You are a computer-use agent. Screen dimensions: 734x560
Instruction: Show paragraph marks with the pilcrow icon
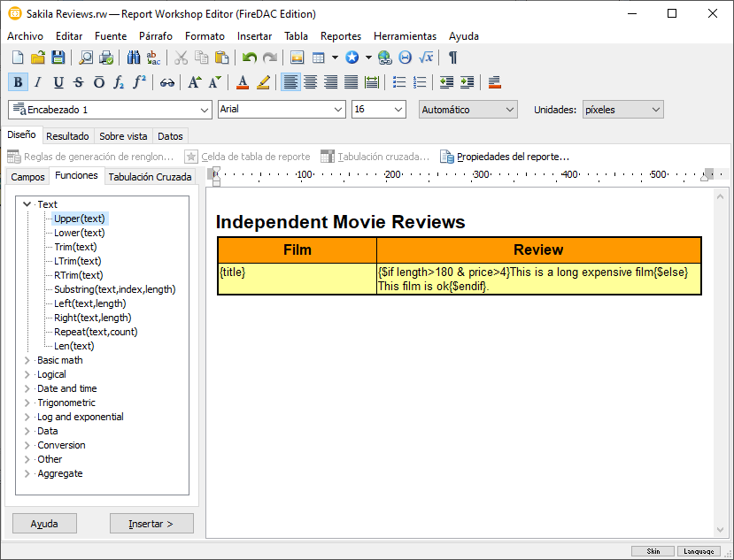(x=452, y=58)
